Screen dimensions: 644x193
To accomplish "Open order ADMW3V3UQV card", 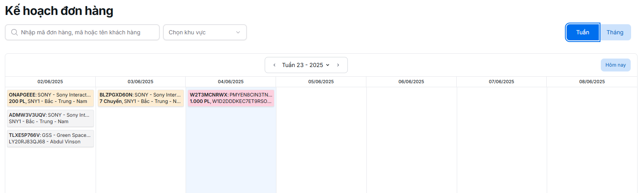I will pos(50,118).
